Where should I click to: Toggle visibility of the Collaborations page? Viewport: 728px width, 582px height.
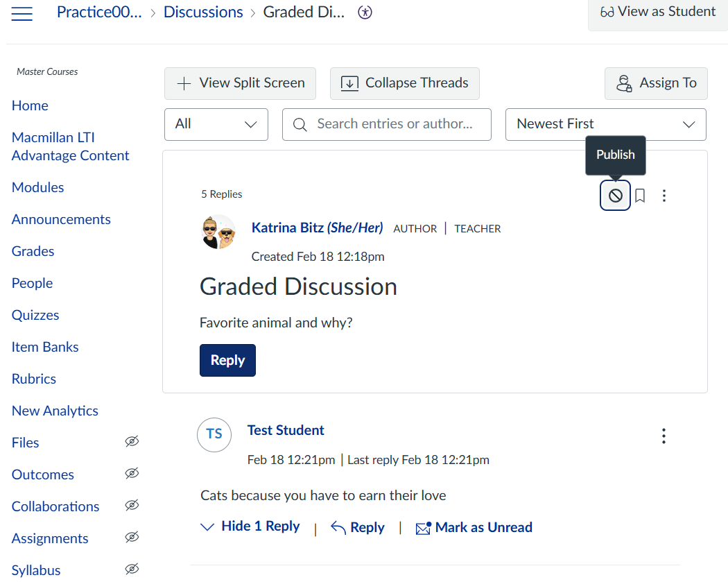pyautogui.click(x=132, y=506)
